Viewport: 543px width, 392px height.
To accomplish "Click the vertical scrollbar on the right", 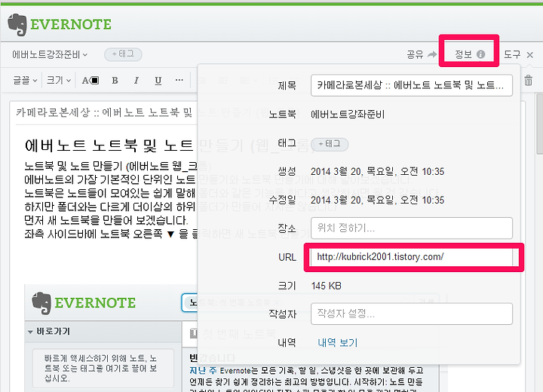I will click(539, 124).
